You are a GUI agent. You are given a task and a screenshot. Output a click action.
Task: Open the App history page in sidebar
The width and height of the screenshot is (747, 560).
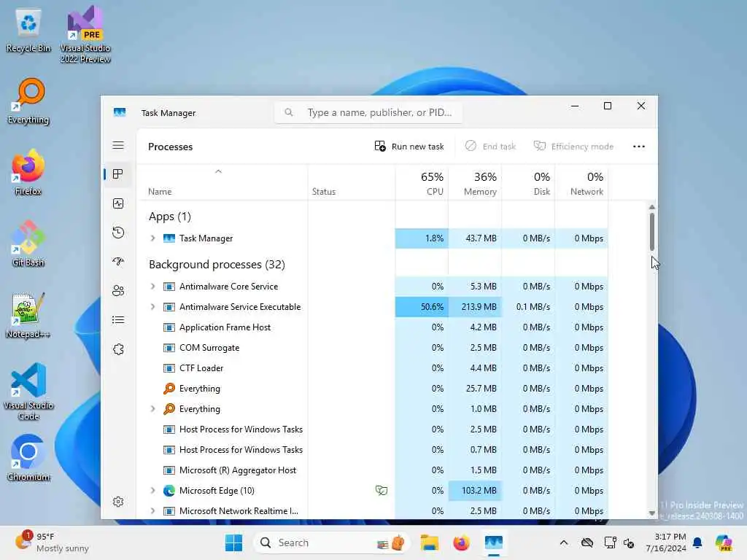click(118, 233)
